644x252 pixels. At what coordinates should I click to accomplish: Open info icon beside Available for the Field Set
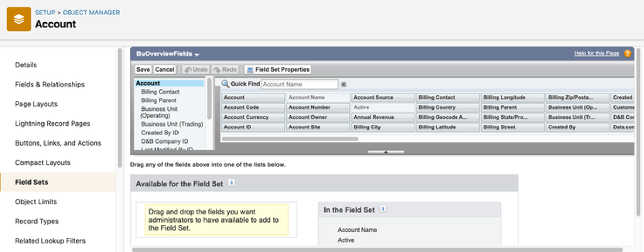coord(232,183)
